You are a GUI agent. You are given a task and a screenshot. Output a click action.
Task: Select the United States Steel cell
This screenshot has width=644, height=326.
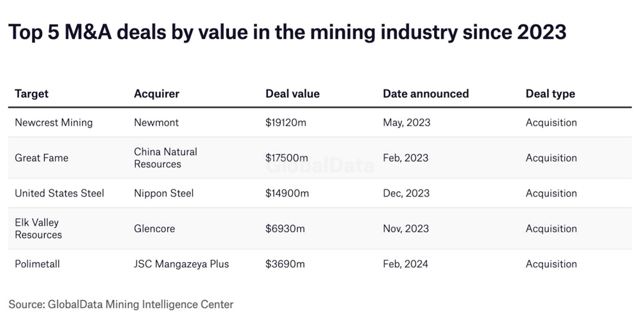pyautogui.click(x=59, y=193)
